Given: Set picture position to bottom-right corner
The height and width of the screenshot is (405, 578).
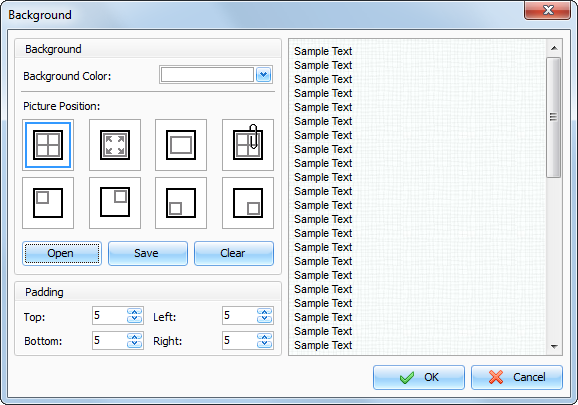Looking at the screenshot, I should (248, 203).
